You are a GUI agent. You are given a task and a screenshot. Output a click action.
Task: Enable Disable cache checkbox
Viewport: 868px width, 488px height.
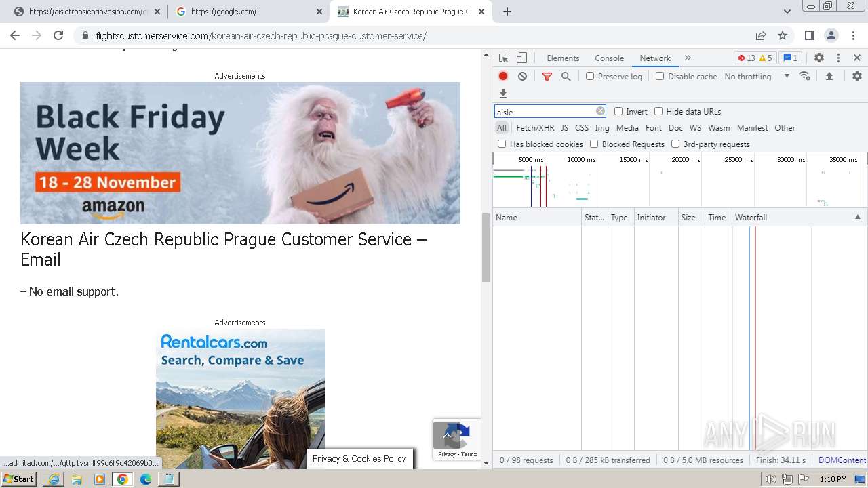click(x=660, y=76)
